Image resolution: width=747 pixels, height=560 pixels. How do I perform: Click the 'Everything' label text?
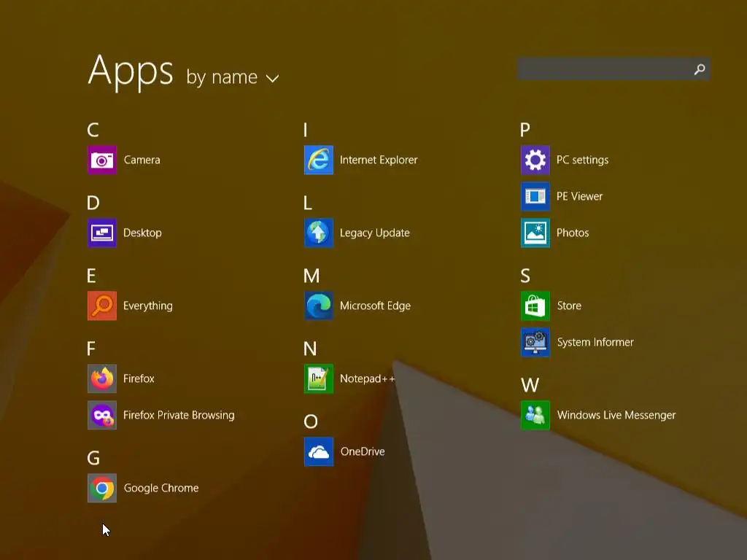pyautogui.click(x=148, y=306)
